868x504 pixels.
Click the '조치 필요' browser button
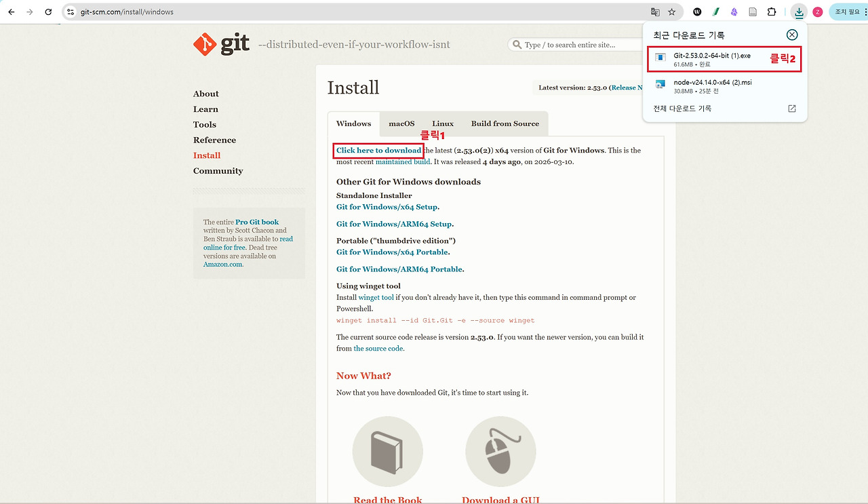(848, 12)
